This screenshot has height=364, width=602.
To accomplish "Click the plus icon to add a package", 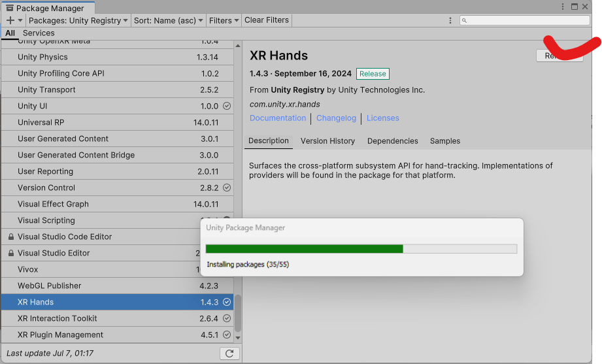I will coord(10,20).
